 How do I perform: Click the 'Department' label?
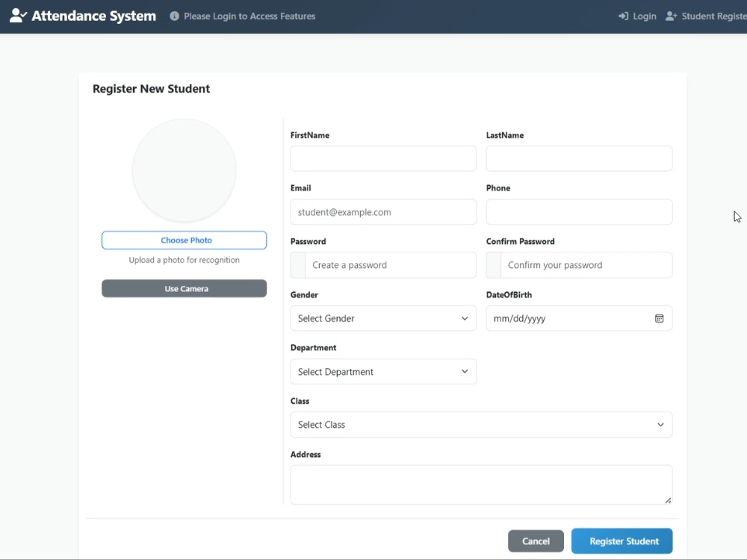pyautogui.click(x=313, y=348)
